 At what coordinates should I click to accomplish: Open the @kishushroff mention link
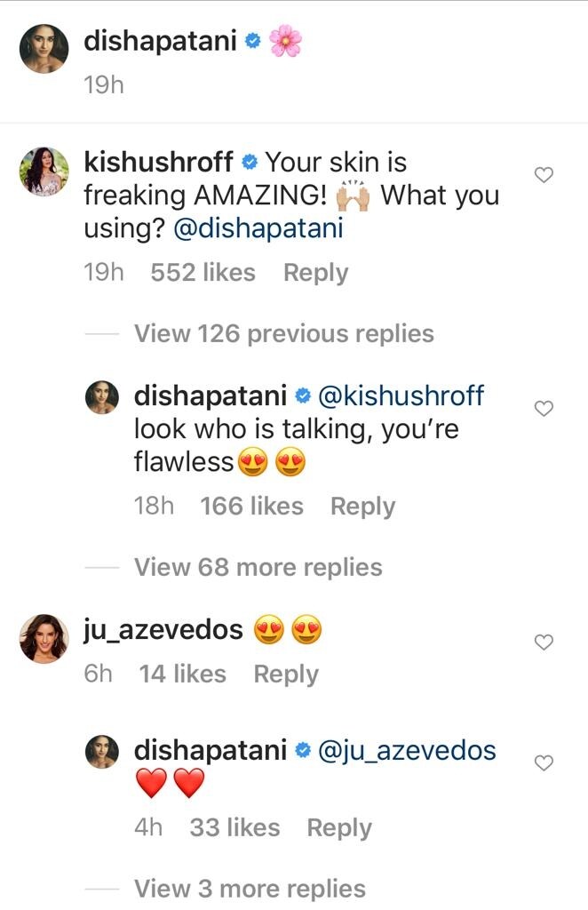click(x=401, y=395)
